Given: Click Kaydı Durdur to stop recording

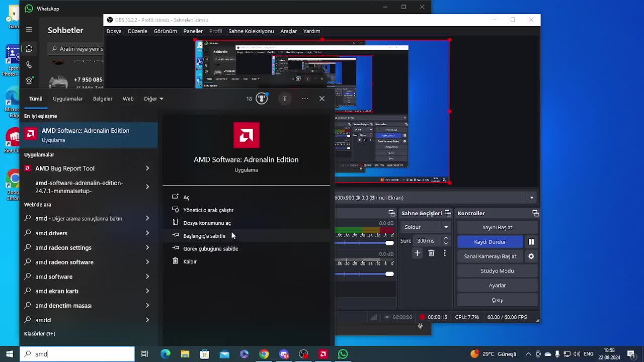Looking at the screenshot, I should click(490, 242).
